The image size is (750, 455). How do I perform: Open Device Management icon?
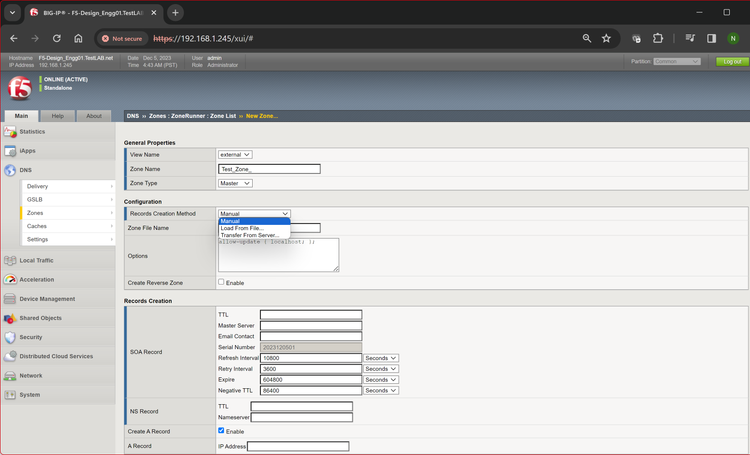(10, 299)
